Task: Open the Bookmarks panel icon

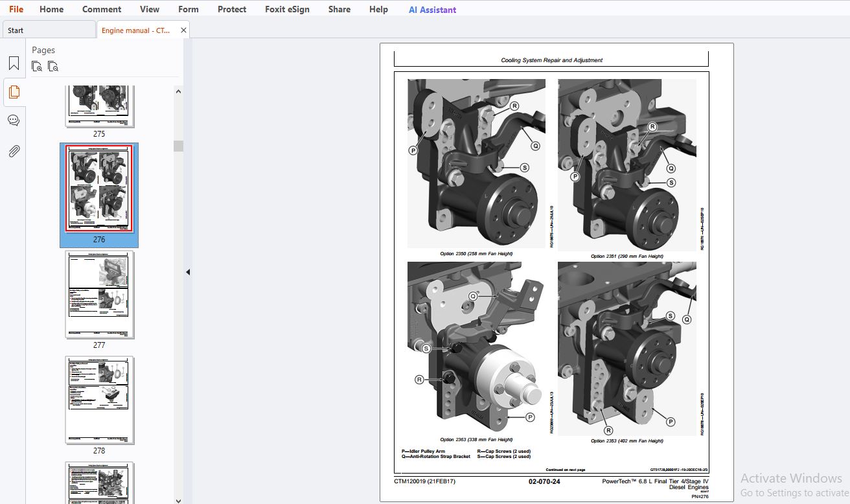Action: [x=14, y=63]
